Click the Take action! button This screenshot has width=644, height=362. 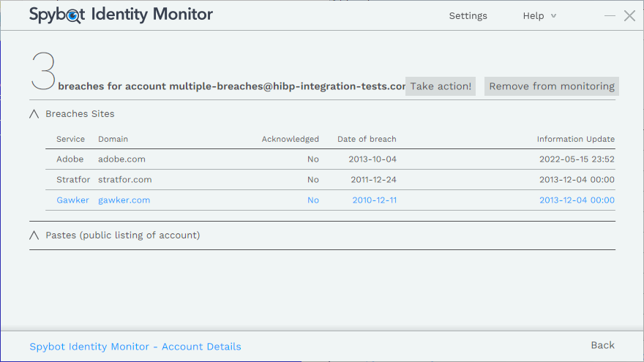(x=441, y=86)
